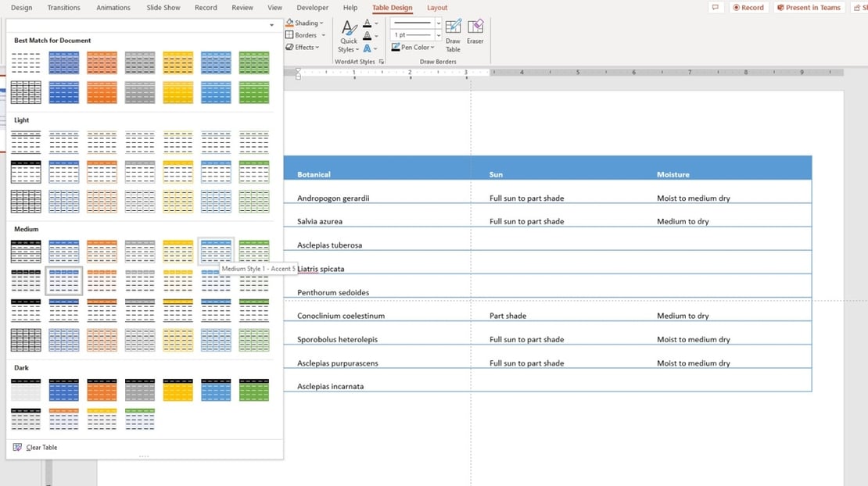Open the Comments pane icon
This screenshot has height=486, width=868.
click(715, 8)
